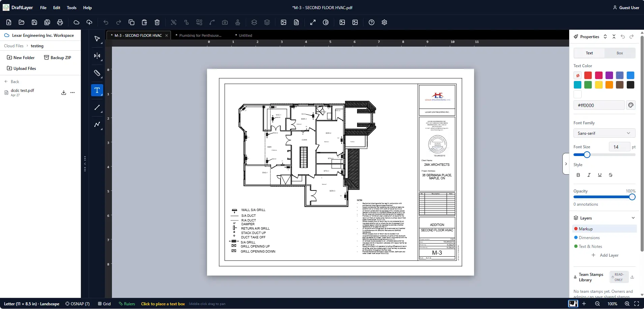Open more options for dcdc test.pdf

72,93
